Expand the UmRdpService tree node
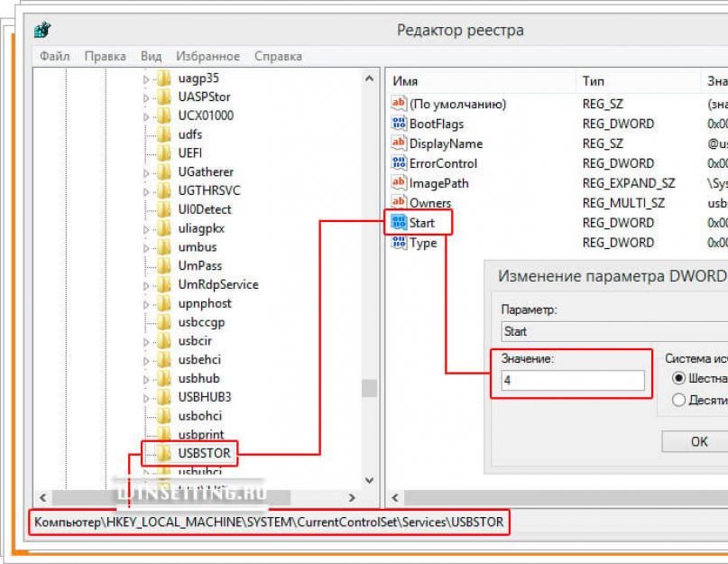Image resolution: width=728 pixels, height=564 pixels. coord(146,285)
